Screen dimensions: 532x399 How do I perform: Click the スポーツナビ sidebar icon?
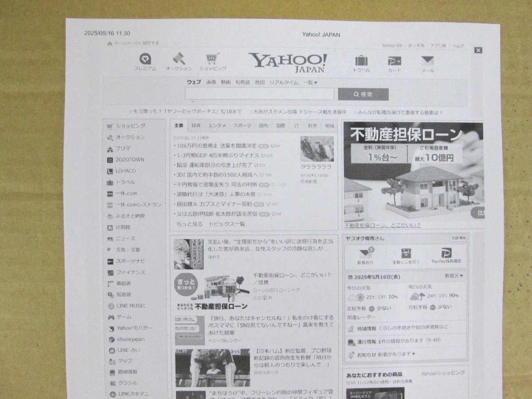110,261
